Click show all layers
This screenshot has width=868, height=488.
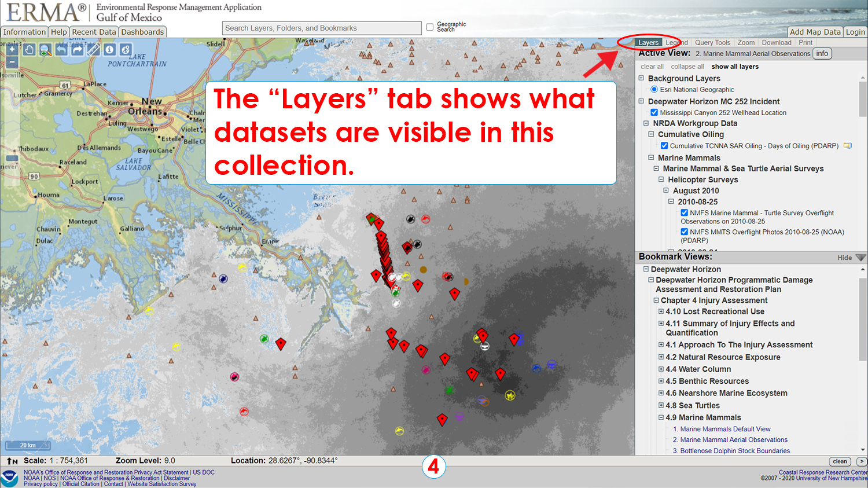[x=735, y=66]
